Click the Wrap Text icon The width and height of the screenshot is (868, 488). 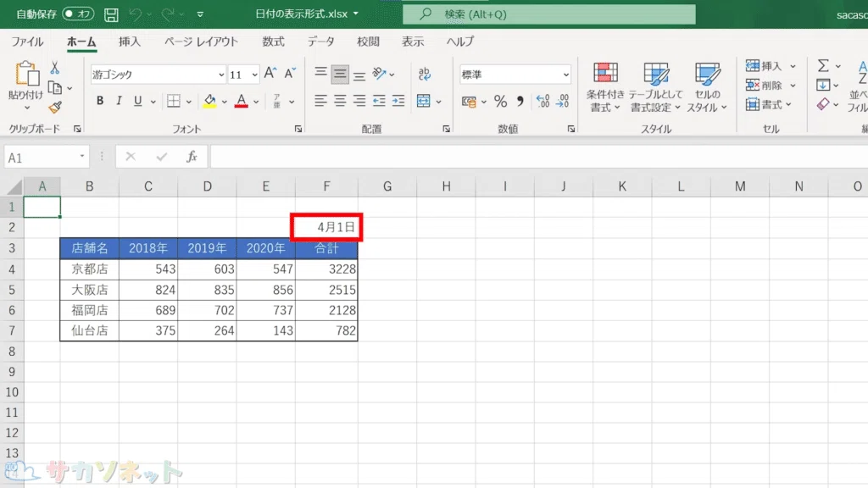pos(425,73)
